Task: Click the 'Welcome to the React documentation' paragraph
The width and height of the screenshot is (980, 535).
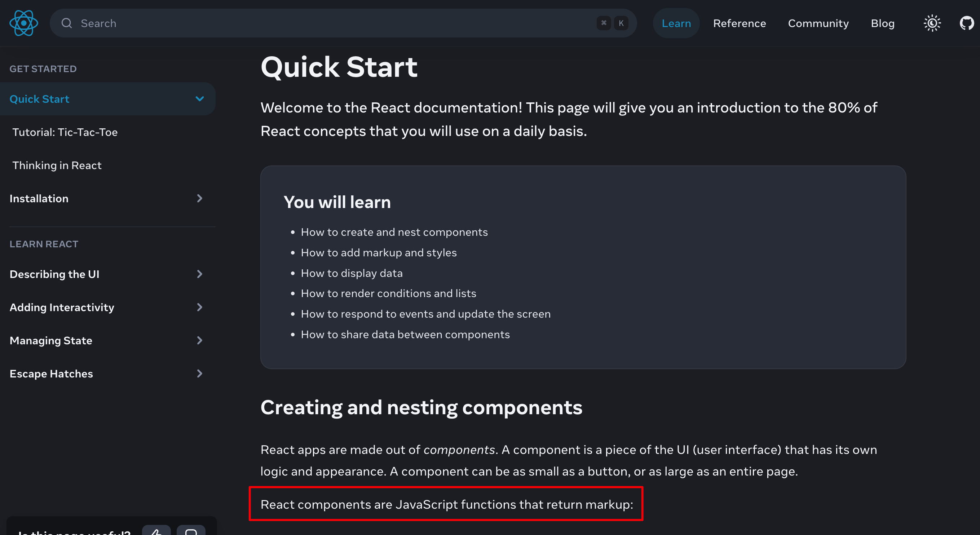Action: [569, 119]
